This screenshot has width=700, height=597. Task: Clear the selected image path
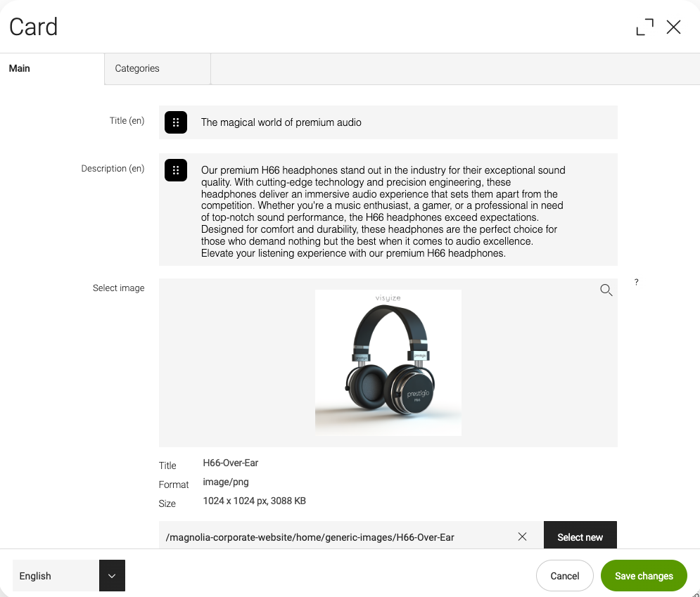[522, 537]
